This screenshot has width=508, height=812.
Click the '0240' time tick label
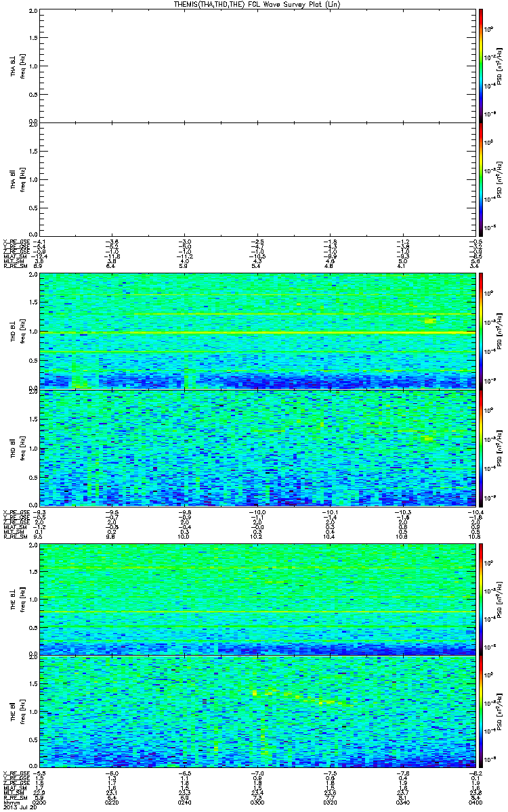[x=185, y=801]
